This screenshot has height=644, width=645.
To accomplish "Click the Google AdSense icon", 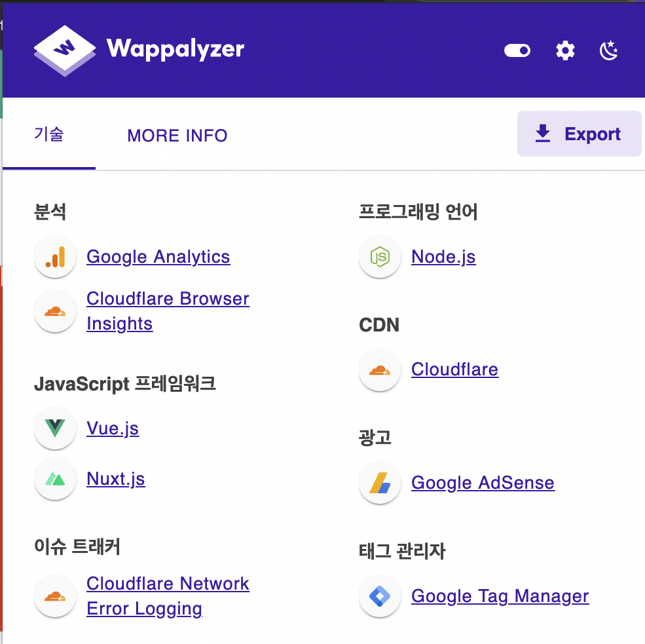I will coord(380,483).
